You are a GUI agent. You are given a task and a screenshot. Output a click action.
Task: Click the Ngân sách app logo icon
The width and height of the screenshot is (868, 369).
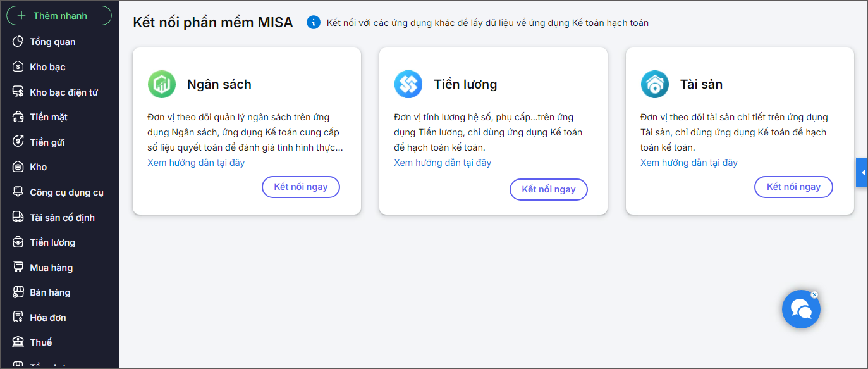tap(162, 84)
